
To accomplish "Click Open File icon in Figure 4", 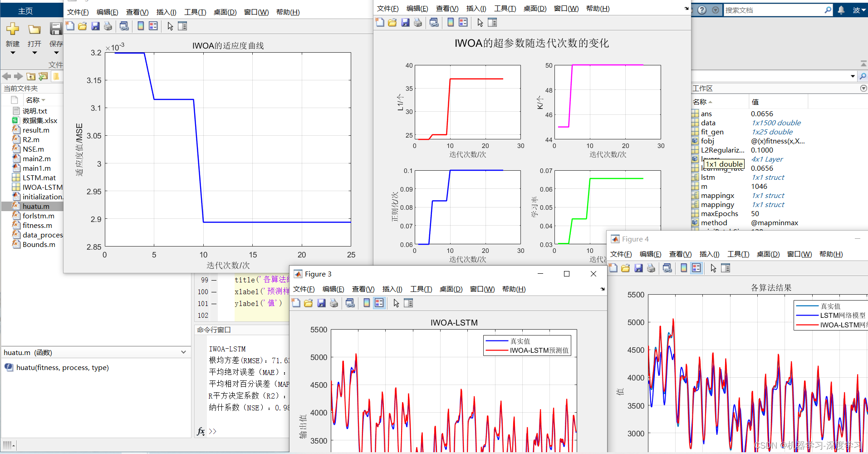I will pos(626,268).
